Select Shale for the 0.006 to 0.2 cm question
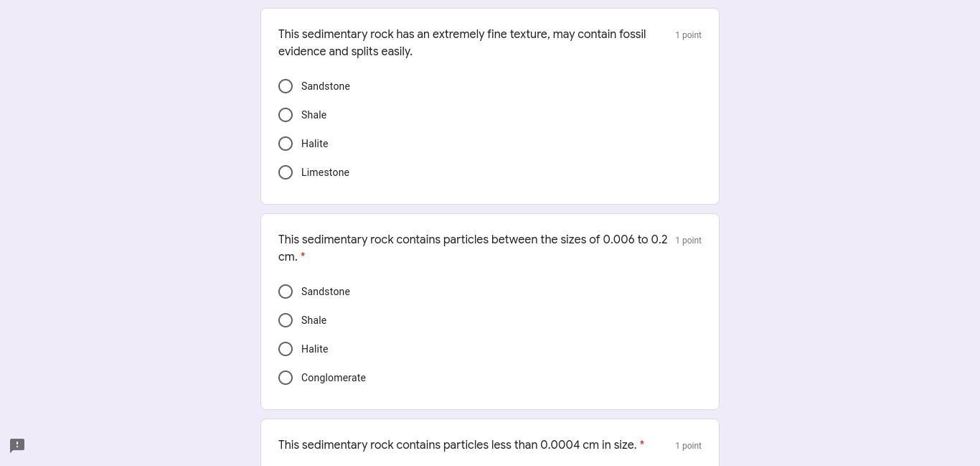Viewport: 980px width, 466px height. point(286,320)
